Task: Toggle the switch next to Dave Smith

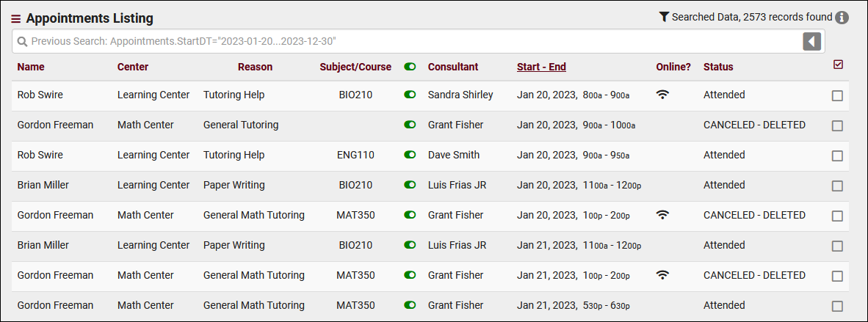Action: 410,155
